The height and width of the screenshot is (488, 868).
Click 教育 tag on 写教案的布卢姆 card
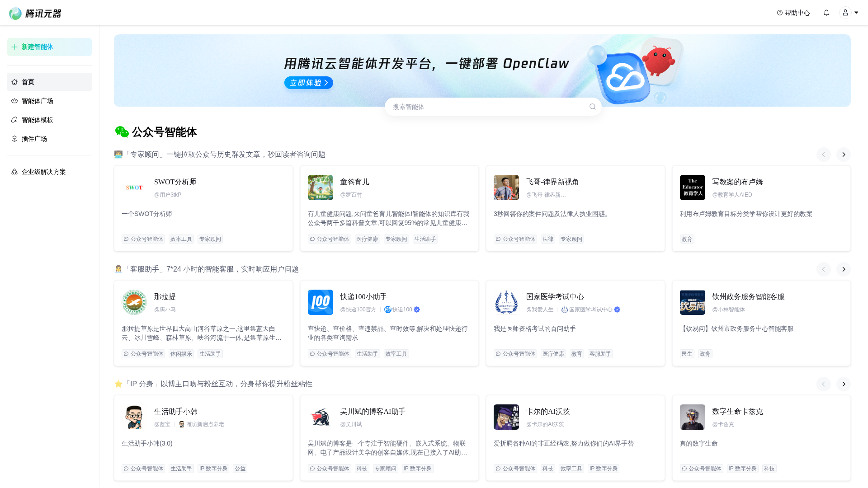(687, 239)
